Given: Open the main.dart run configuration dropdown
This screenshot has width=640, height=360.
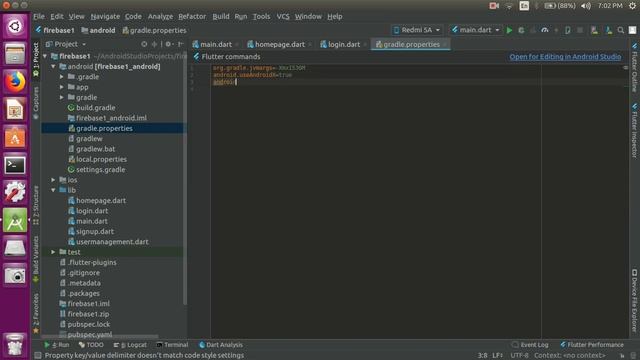Looking at the screenshot, I should tap(475, 30).
